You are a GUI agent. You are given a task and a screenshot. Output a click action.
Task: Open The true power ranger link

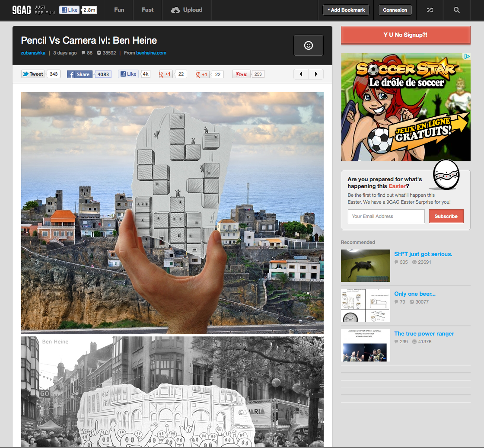(x=424, y=334)
